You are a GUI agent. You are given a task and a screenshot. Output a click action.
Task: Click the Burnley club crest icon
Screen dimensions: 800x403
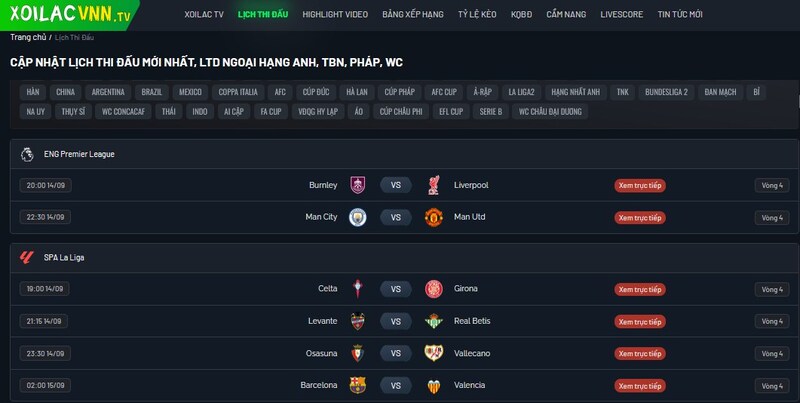click(358, 185)
